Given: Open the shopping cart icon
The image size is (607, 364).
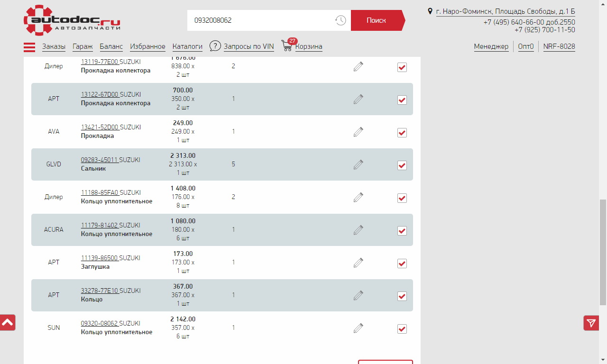Looking at the screenshot, I should (287, 46).
